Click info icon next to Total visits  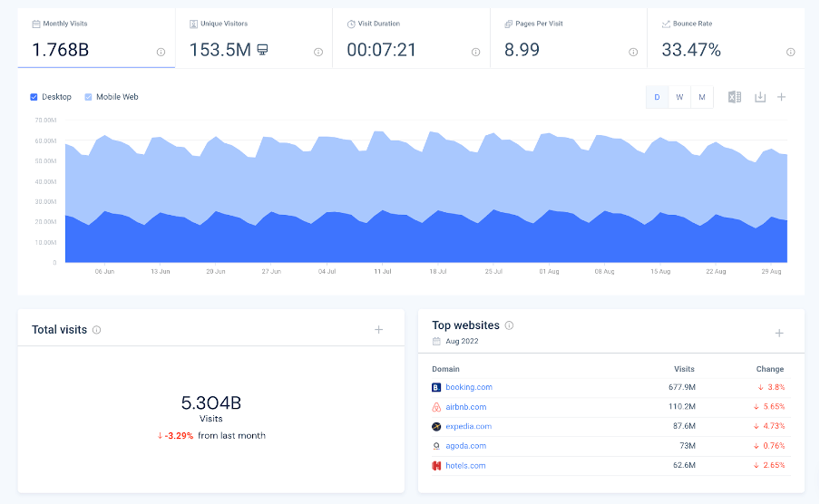[x=96, y=330]
